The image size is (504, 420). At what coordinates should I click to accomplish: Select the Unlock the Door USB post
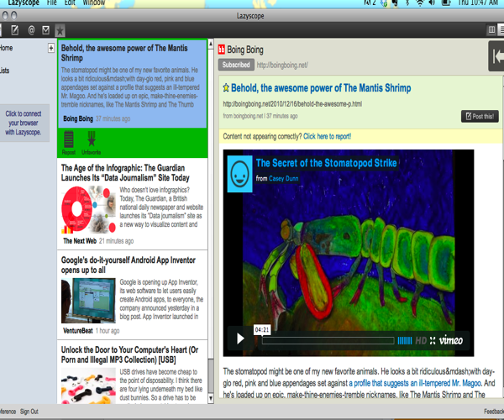[133, 372]
